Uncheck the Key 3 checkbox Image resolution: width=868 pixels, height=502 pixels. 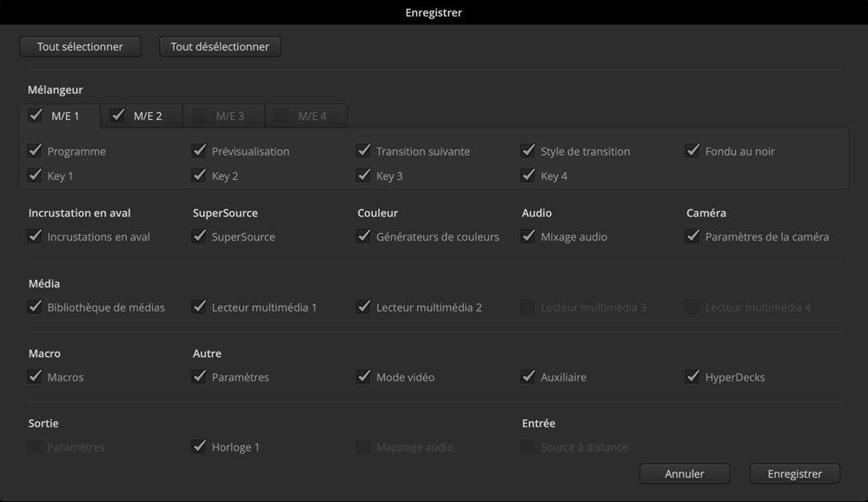[x=364, y=175]
